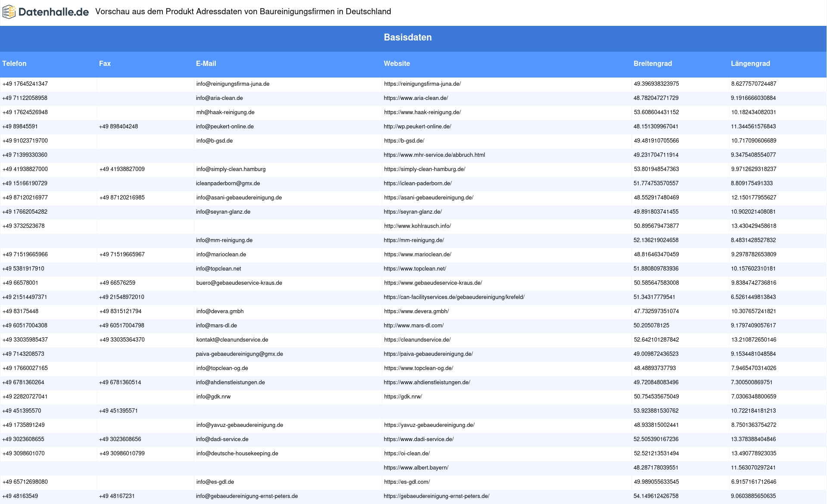Image resolution: width=827 pixels, height=504 pixels.
Task: Click website https://www.albert.bayern/
Action: point(416,468)
